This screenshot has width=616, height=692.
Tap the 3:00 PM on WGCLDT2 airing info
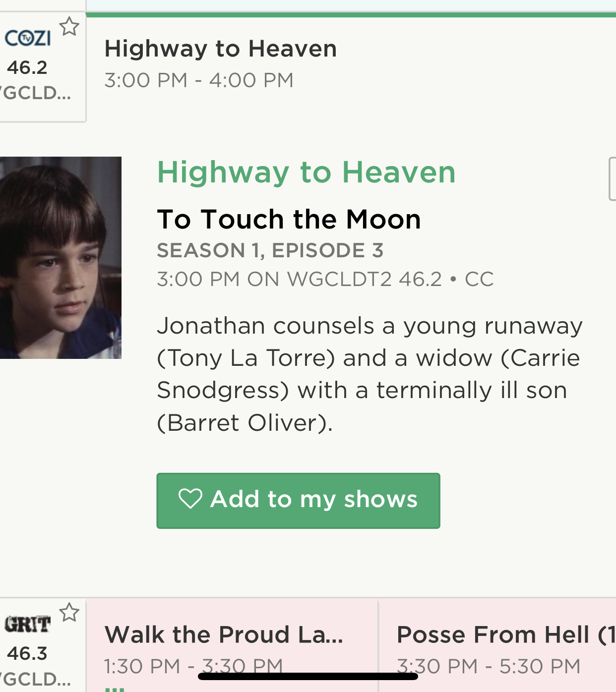[x=325, y=279]
